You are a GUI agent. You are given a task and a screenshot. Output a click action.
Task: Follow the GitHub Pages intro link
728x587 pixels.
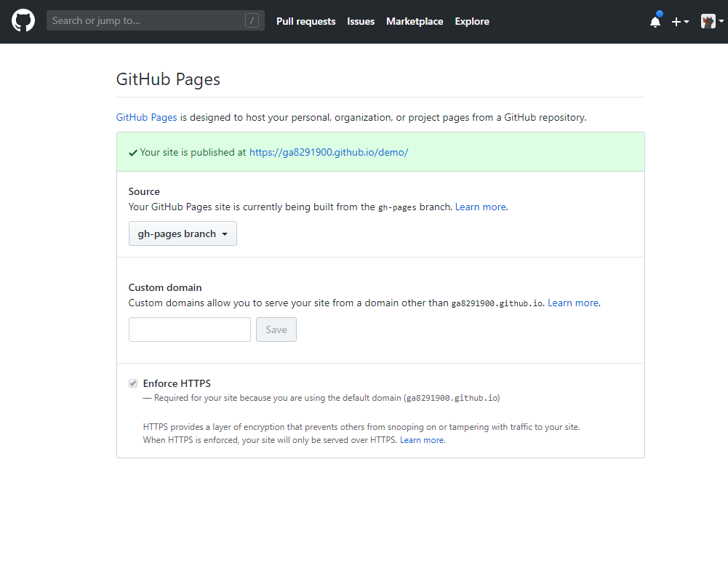pyautogui.click(x=146, y=118)
